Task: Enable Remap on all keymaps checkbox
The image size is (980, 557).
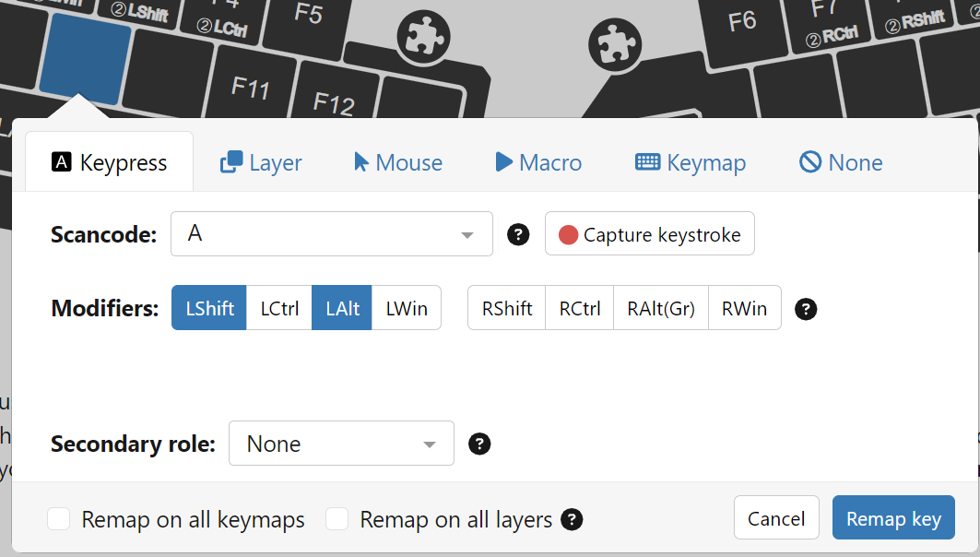Action: point(59,519)
